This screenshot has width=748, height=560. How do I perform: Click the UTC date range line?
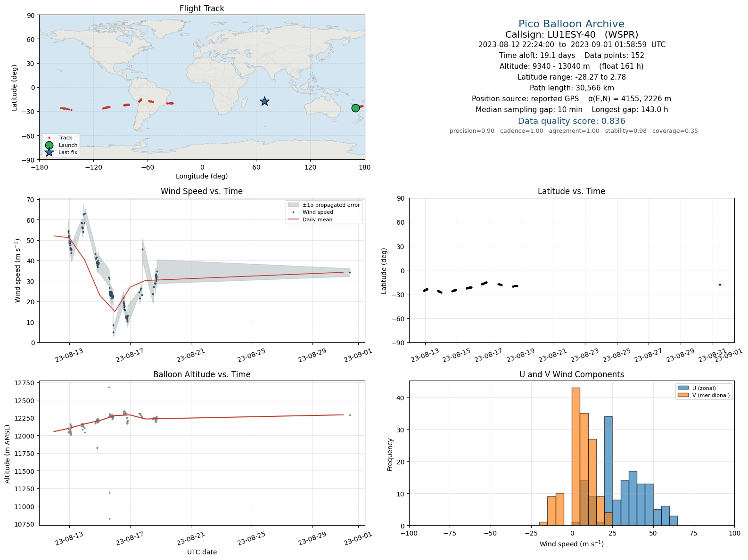pyautogui.click(x=572, y=45)
